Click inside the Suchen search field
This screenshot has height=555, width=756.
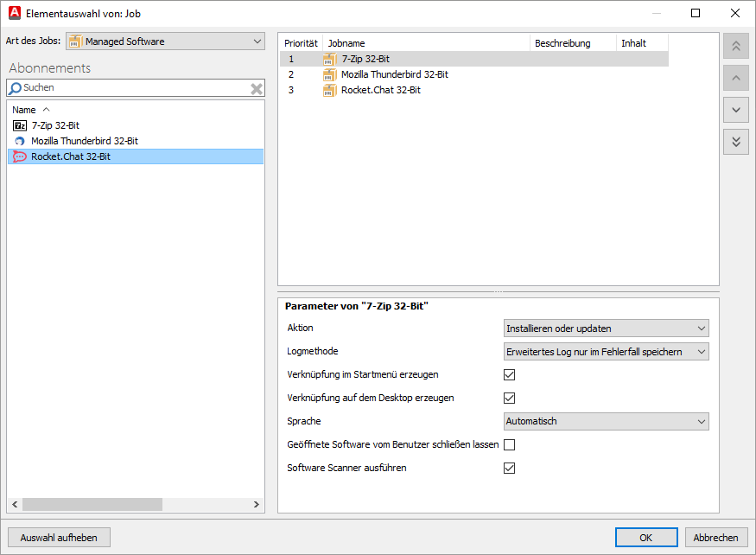pos(130,87)
